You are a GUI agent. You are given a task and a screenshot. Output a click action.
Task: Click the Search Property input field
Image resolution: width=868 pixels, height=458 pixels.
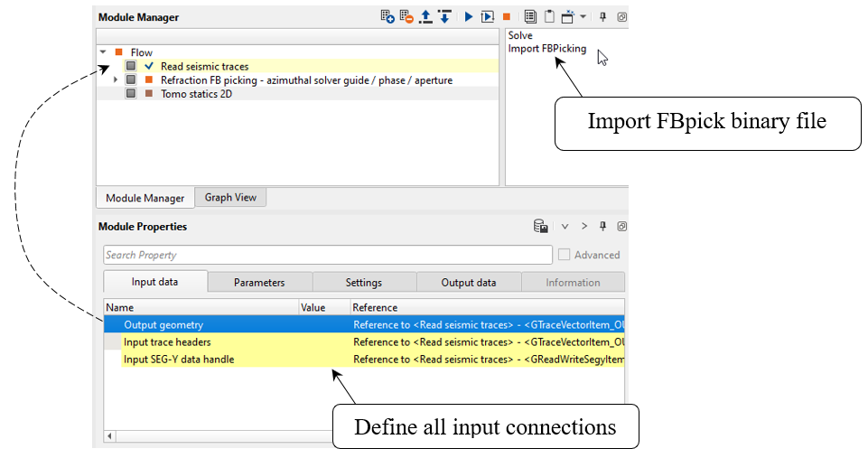(327, 255)
